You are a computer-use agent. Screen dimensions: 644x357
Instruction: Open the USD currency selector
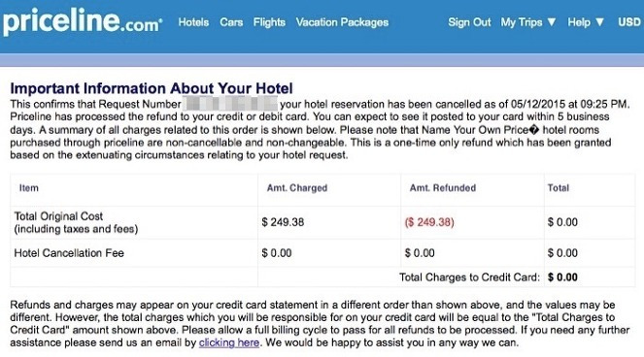coord(629,22)
